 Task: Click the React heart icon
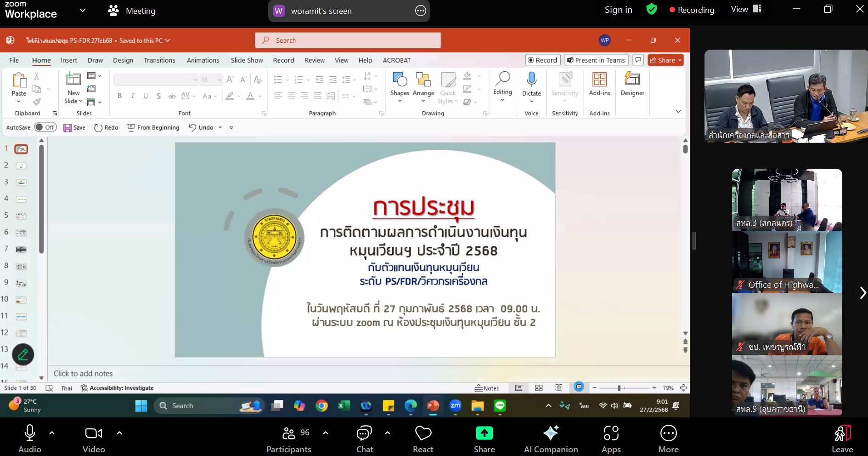click(423, 439)
